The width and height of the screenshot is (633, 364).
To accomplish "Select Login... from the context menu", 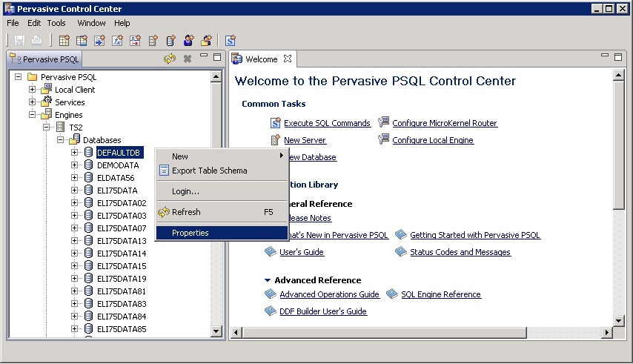I will click(221, 191).
